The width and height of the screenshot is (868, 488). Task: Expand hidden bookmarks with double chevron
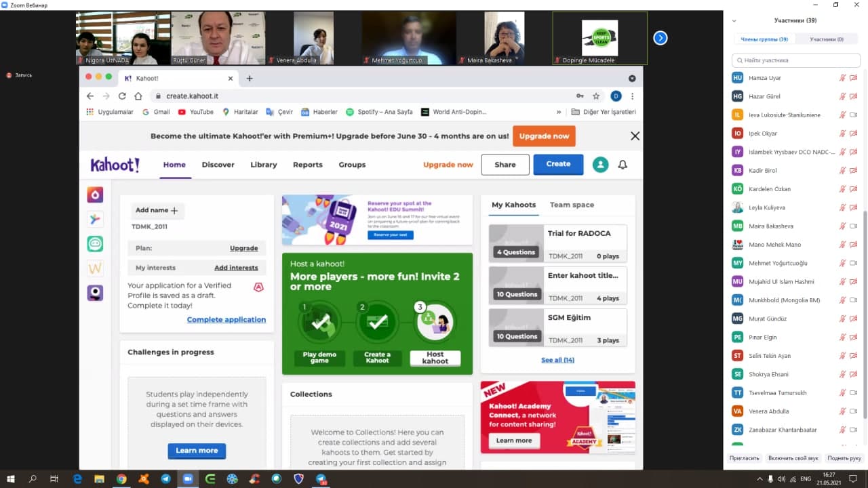(x=559, y=112)
